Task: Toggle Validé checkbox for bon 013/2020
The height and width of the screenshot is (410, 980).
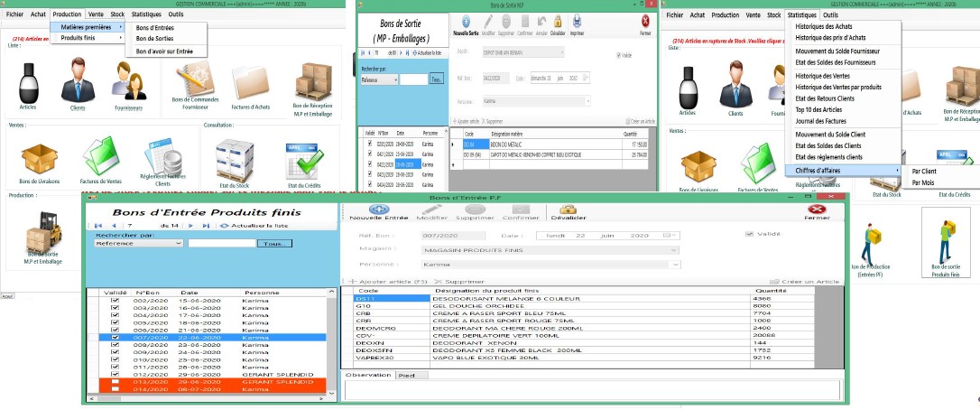Action: point(115,381)
